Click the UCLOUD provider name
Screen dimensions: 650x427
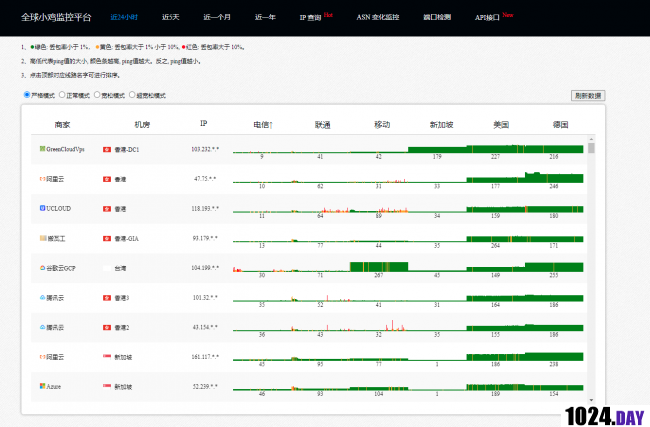point(58,209)
